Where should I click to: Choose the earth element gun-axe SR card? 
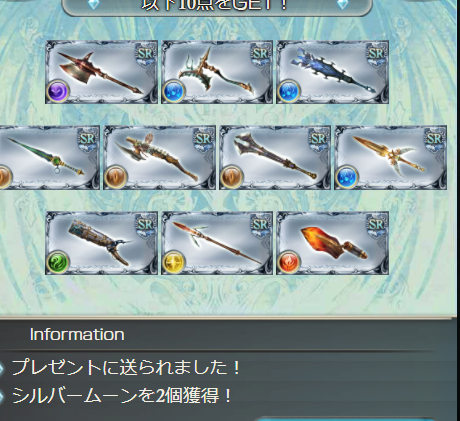coord(159,157)
